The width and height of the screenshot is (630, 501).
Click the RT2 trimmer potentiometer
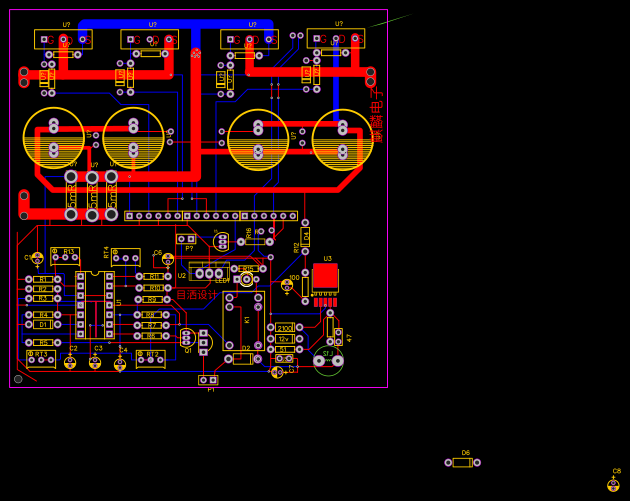151,359
